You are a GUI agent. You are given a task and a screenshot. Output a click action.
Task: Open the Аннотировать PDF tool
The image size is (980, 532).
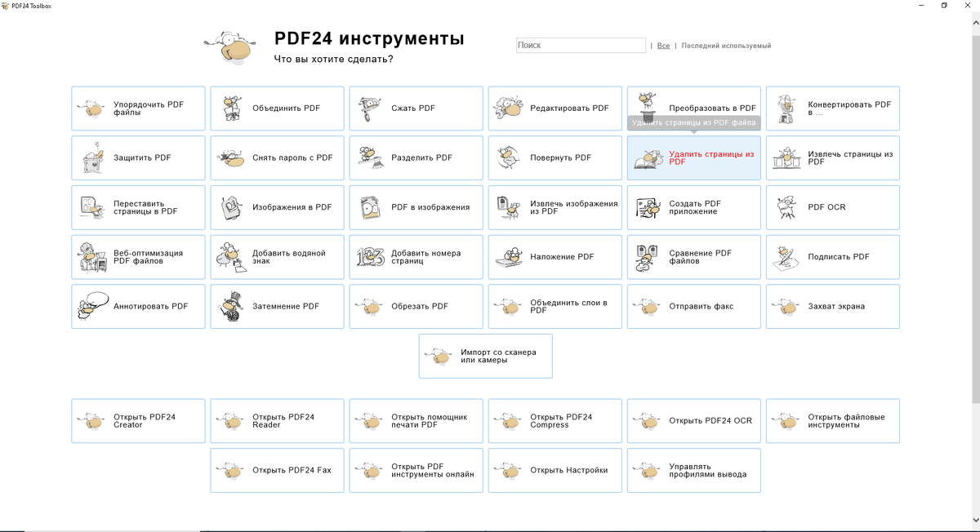(138, 307)
